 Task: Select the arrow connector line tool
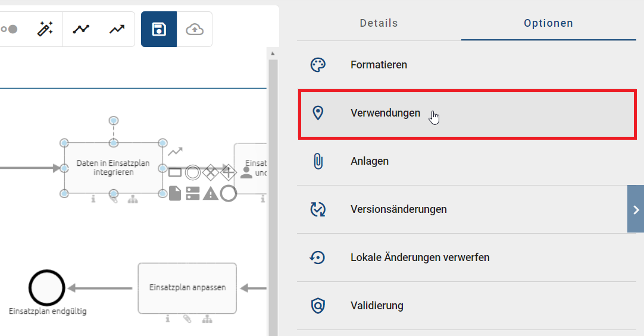point(117,29)
